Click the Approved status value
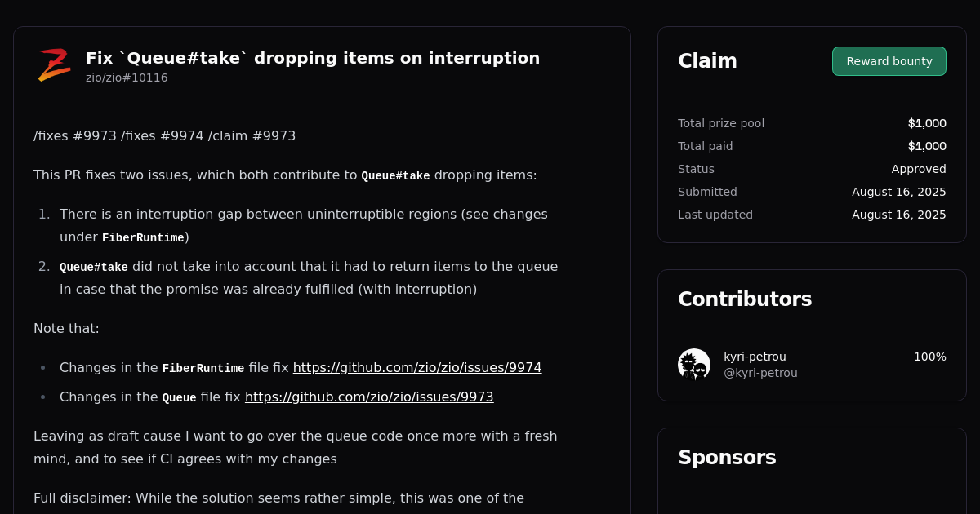This screenshot has height=514, width=980. [919, 169]
